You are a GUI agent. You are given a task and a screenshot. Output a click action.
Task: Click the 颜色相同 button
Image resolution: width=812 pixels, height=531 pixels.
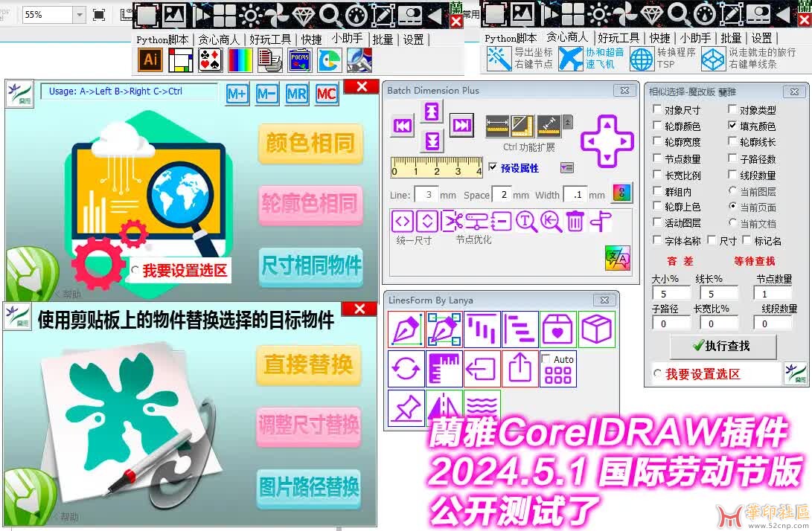(x=310, y=144)
